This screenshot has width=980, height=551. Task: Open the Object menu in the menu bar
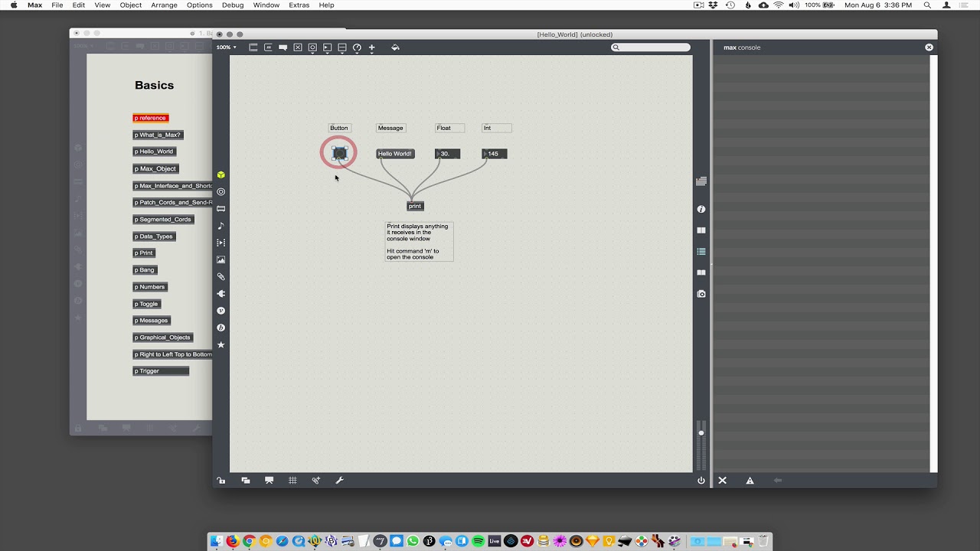click(x=131, y=5)
